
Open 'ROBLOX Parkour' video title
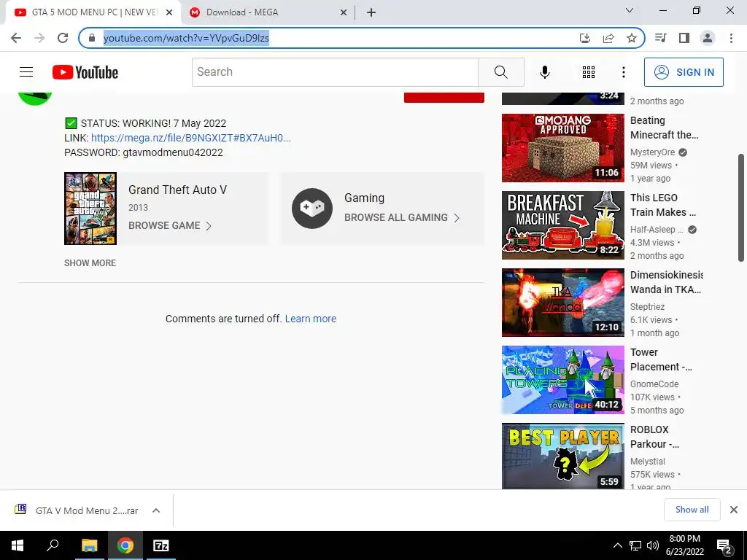[x=654, y=437]
